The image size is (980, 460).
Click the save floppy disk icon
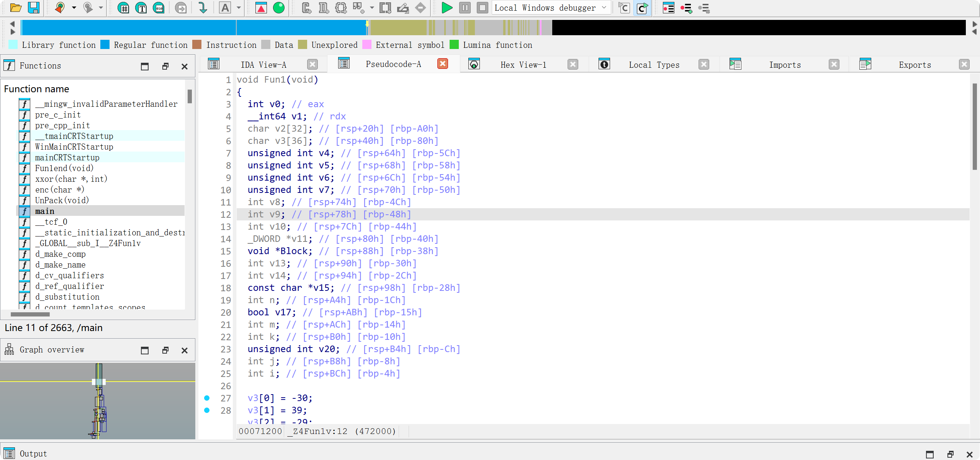[34, 8]
